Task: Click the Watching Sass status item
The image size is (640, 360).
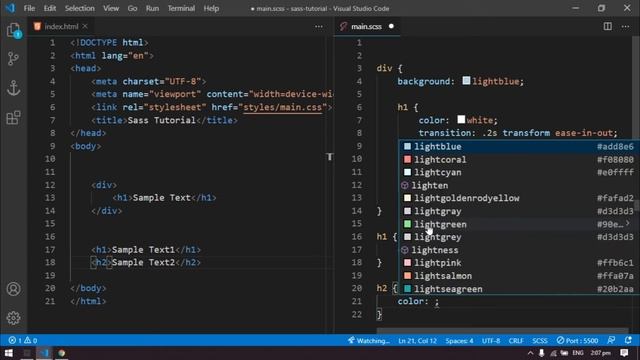Action: [369, 340]
